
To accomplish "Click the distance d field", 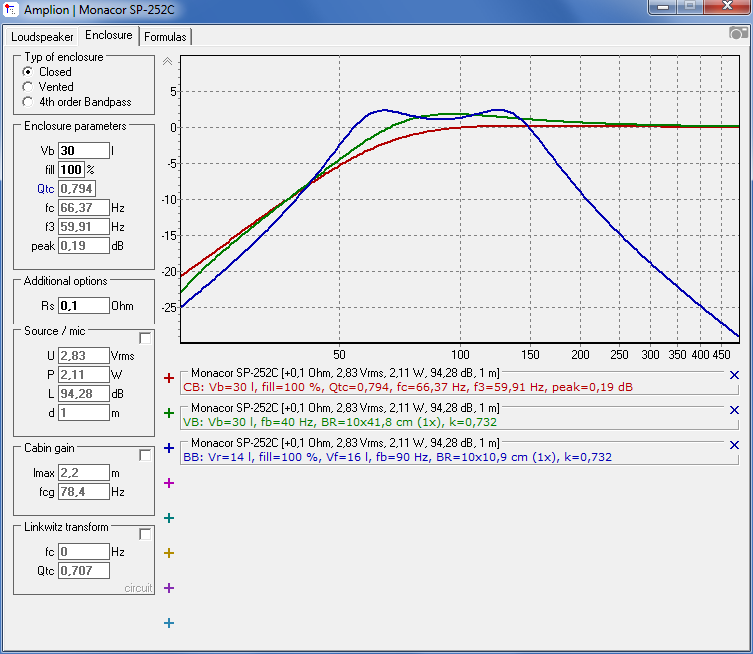I will tap(84, 413).
